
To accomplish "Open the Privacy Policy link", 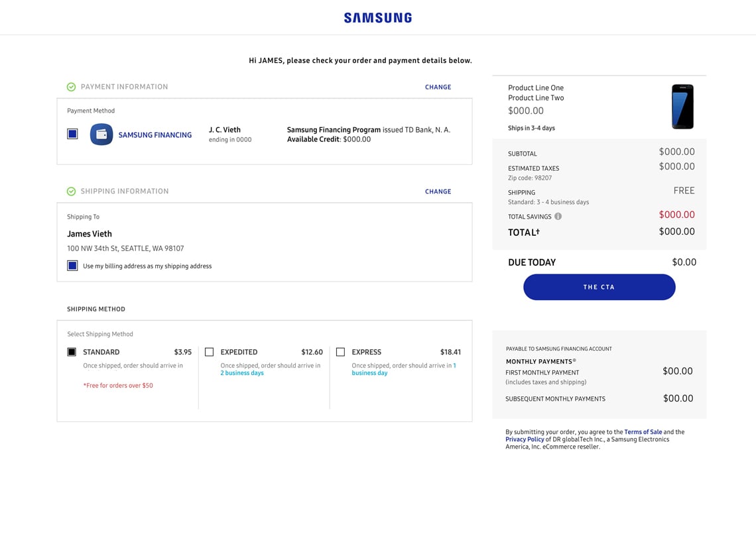I will pos(525,439).
